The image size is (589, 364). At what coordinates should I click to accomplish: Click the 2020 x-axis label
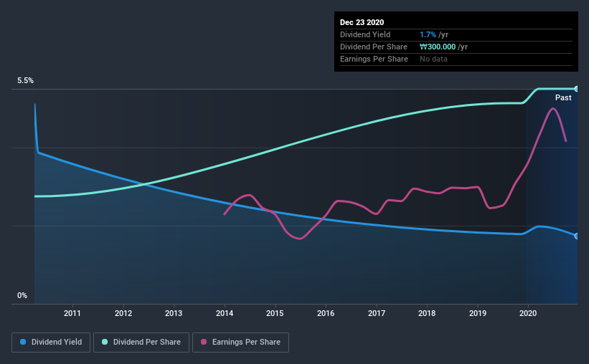[x=528, y=313]
